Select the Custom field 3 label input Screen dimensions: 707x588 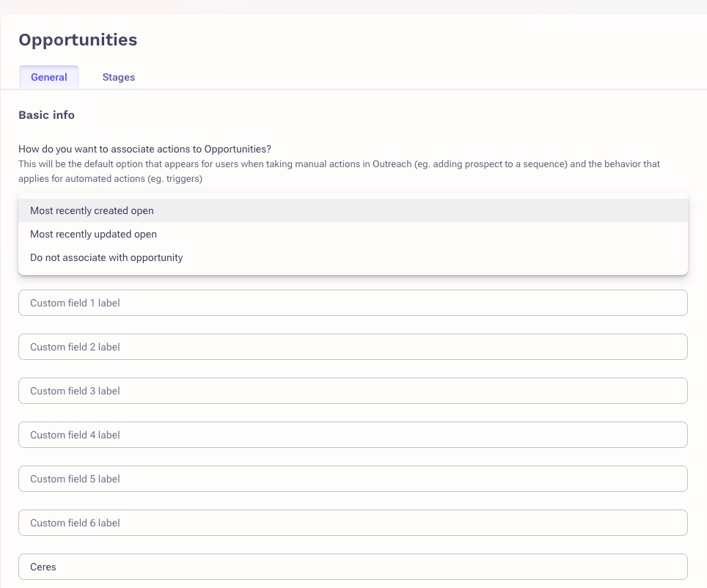(x=353, y=391)
